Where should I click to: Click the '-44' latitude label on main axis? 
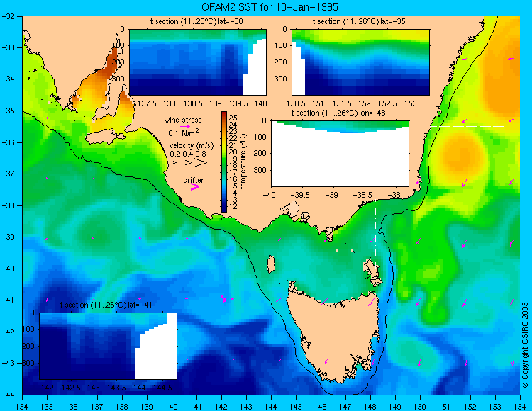coord(8,395)
